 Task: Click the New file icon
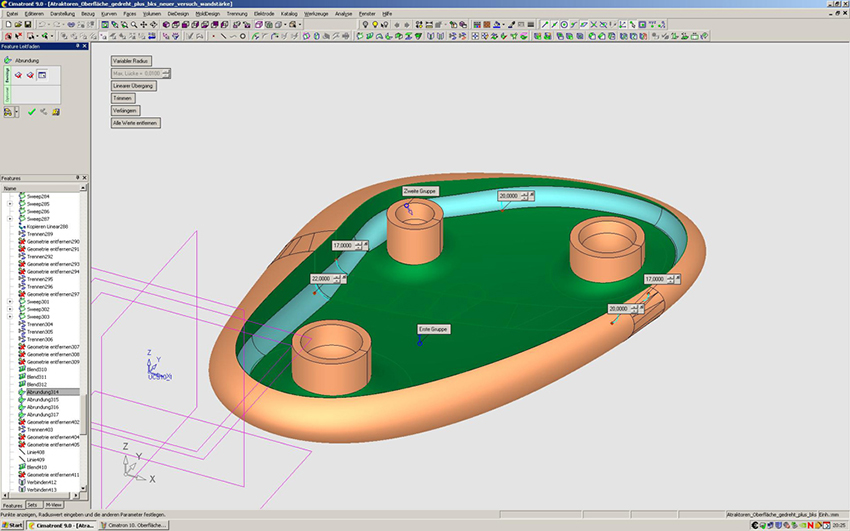coord(6,24)
